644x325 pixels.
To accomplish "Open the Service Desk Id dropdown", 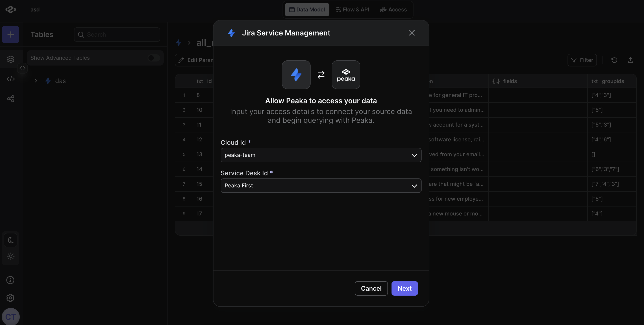I will pos(321,186).
